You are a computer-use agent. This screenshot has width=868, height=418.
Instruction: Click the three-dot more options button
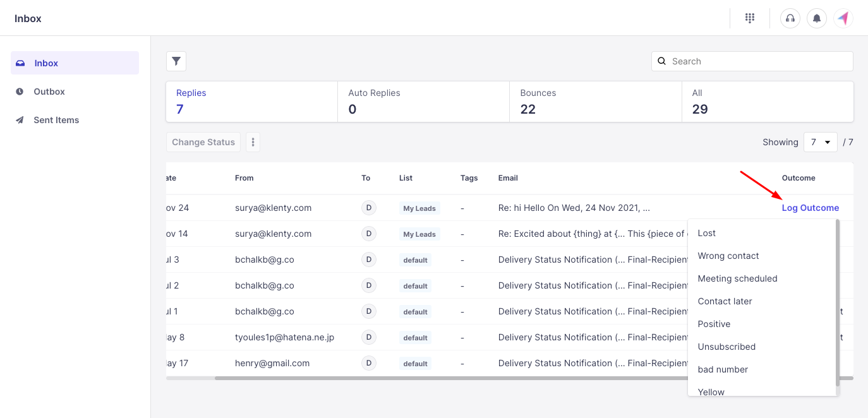pyautogui.click(x=253, y=142)
